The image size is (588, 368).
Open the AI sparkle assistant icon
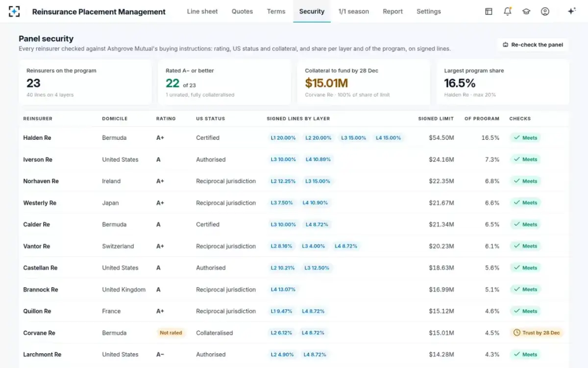coord(571,11)
